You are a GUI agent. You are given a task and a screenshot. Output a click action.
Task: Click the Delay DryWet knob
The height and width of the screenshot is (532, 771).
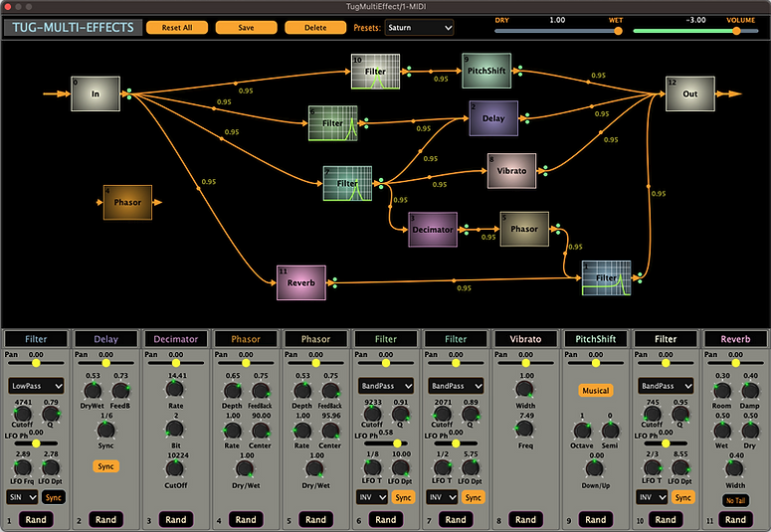(93, 391)
